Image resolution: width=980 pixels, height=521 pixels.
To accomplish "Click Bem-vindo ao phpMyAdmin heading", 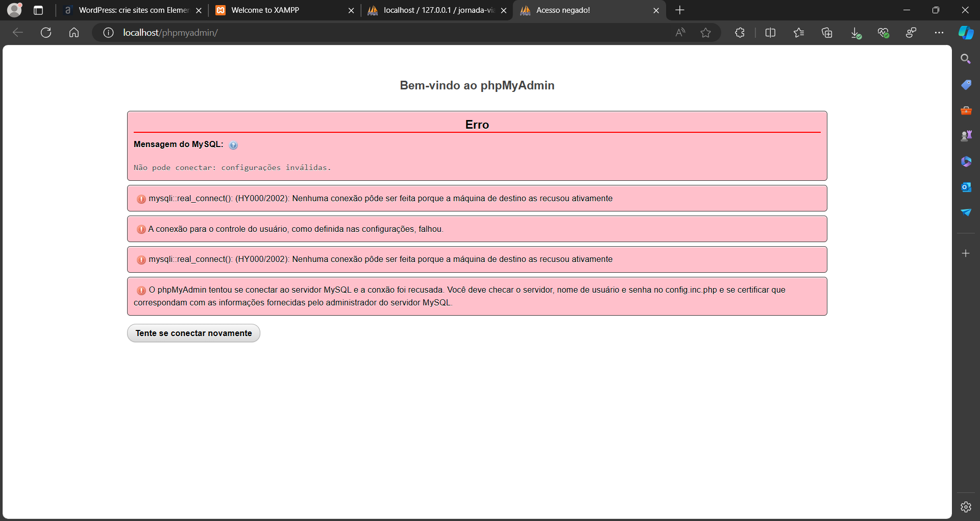I will pyautogui.click(x=477, y=85).
